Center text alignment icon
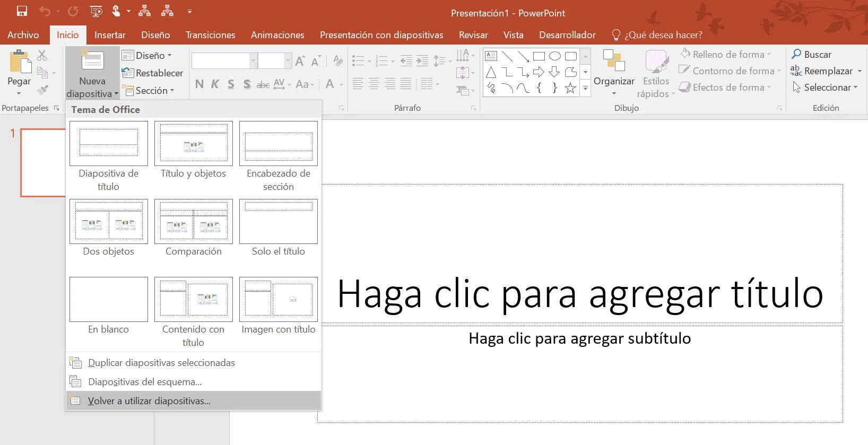868x445 pixels. coord(374,83)
